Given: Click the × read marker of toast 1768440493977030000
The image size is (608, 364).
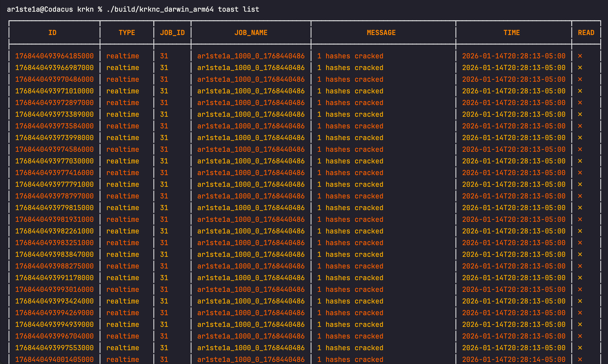Looking at the screenshot, I should pos(580,161).
